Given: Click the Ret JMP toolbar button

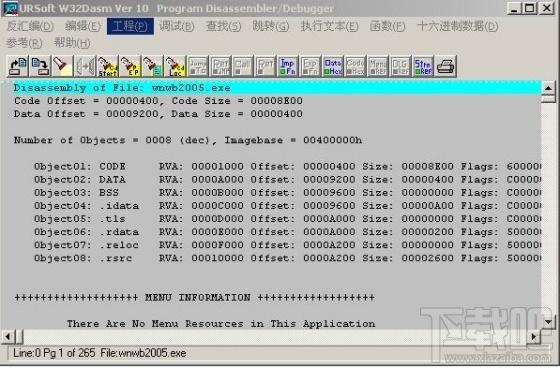Looking at the screenshot, I should click(220, 66).
